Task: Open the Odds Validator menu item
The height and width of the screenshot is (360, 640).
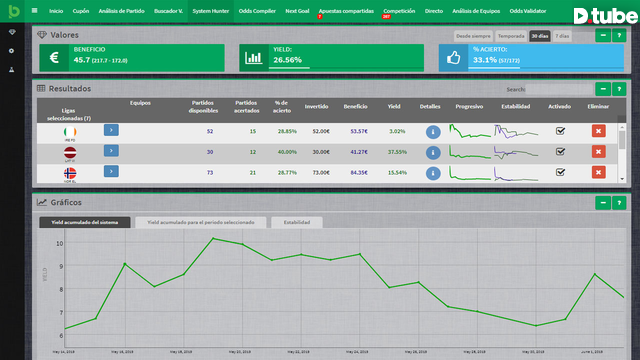Action: pos(528,11)
